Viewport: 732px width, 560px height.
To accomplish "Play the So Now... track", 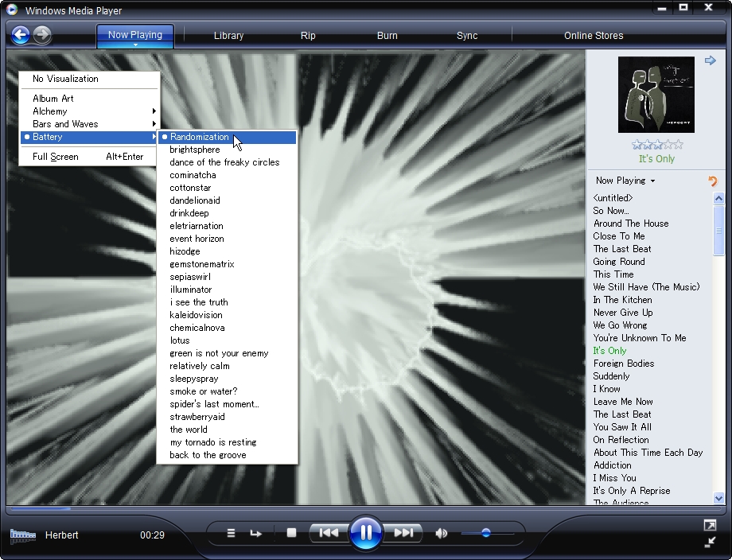I will (610, 211).
